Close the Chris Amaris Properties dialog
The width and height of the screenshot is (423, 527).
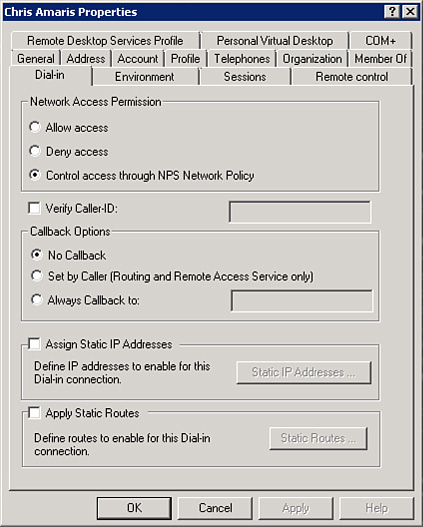[x=410, y=12]
